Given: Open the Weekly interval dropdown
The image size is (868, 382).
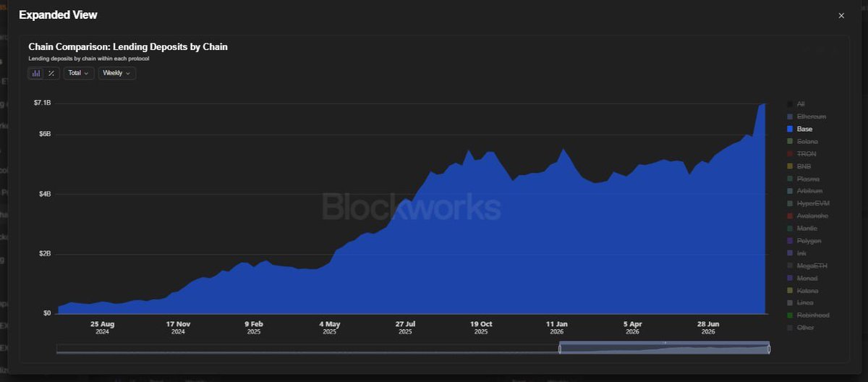Looking at the screenshot, I should coord(116,73).
